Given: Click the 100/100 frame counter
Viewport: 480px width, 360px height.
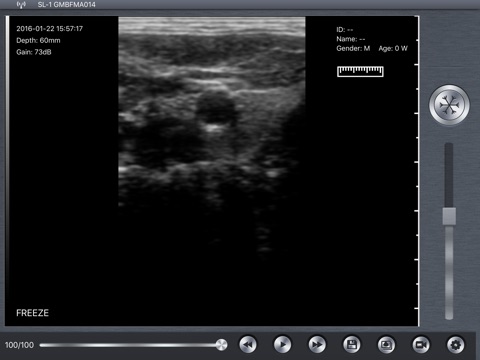Looking at the screenshot, I should pos(19,345).
